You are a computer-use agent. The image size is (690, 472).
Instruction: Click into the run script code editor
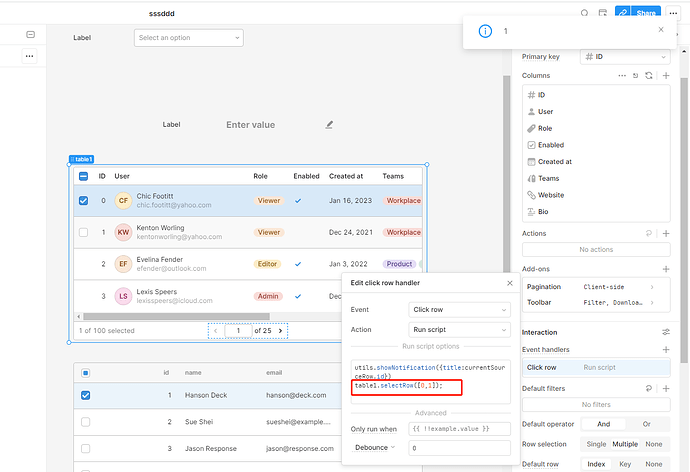tap(430, 381)
